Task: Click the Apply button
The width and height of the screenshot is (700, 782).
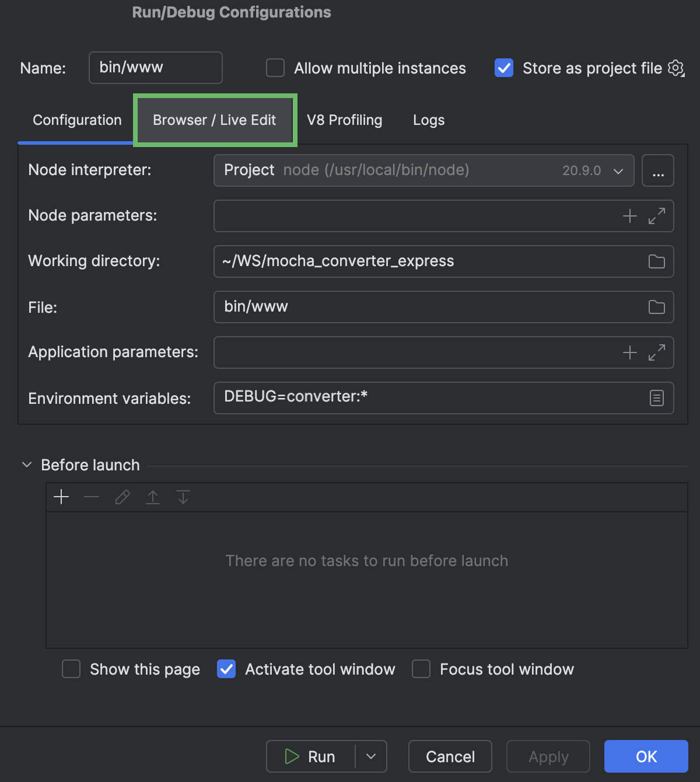Action: pos(547,756)
